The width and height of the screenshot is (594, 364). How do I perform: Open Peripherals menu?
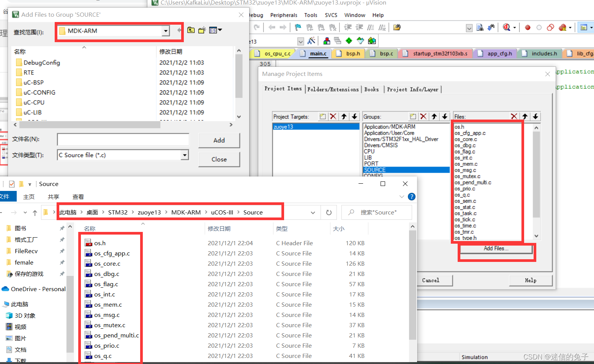coord(284,15)
